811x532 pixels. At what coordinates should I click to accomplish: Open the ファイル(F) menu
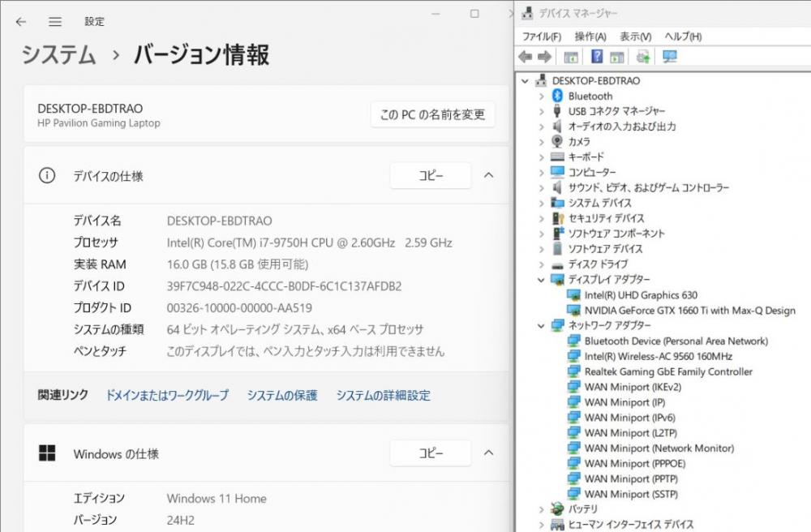[x=542, y=36]
